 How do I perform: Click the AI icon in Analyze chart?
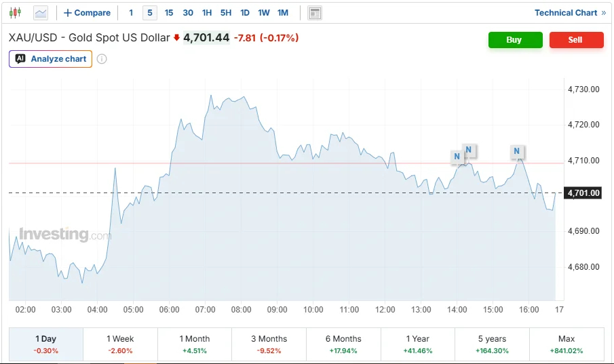[20, 59]
